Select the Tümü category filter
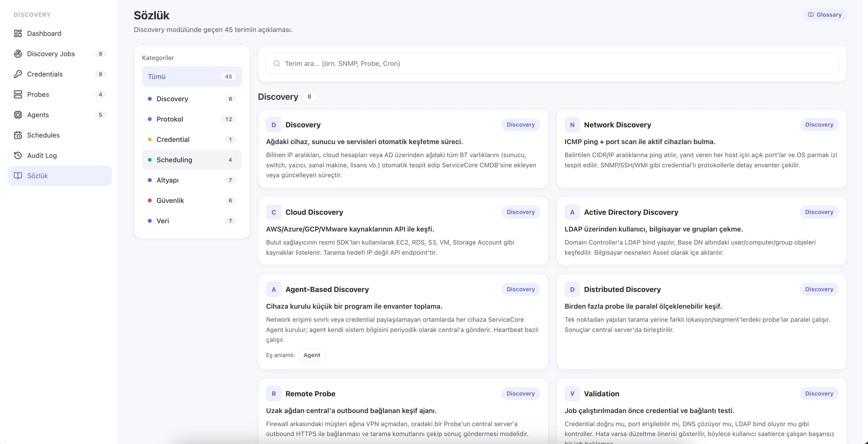The height and width of the screenshot is (444, 868). (x=192, y=77)
